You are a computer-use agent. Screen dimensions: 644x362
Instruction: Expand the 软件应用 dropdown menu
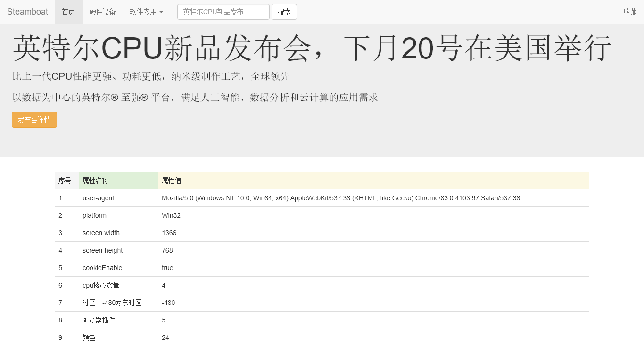pos(147,12)
